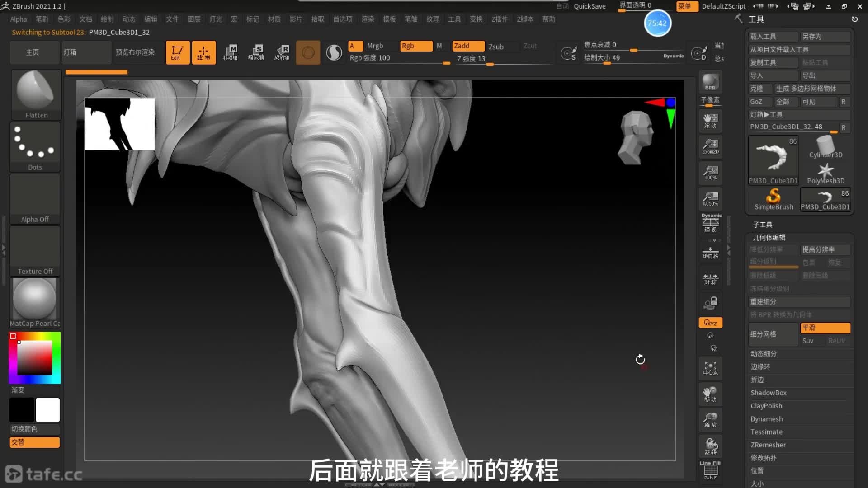Viewport: 868px width, 488px height.
Task: Toggle the Zsub mode
Action: 496,47
